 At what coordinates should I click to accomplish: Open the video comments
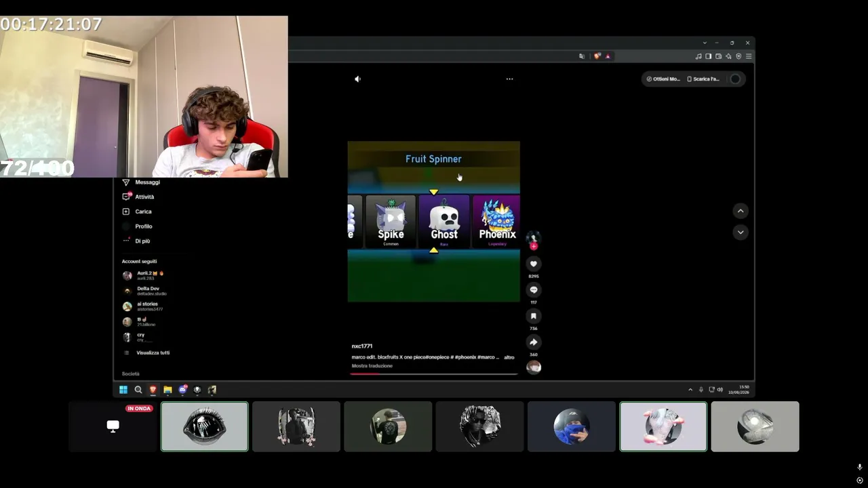534,290
